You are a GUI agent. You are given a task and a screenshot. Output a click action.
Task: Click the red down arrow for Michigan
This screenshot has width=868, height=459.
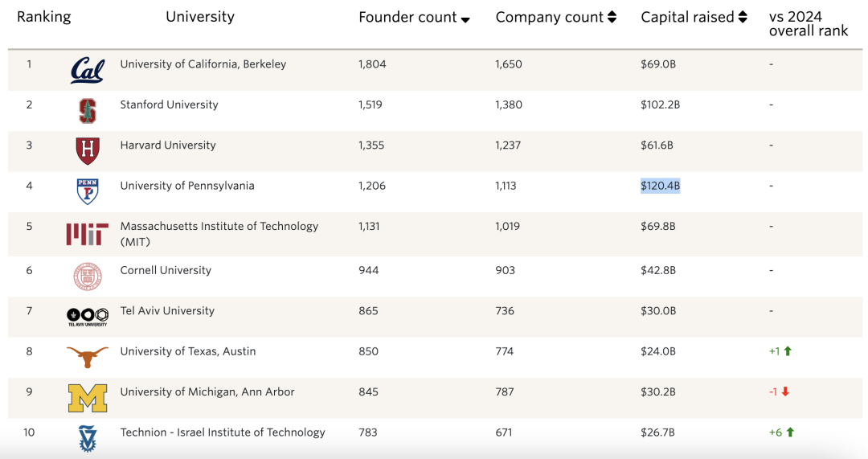tap(785, 392)
